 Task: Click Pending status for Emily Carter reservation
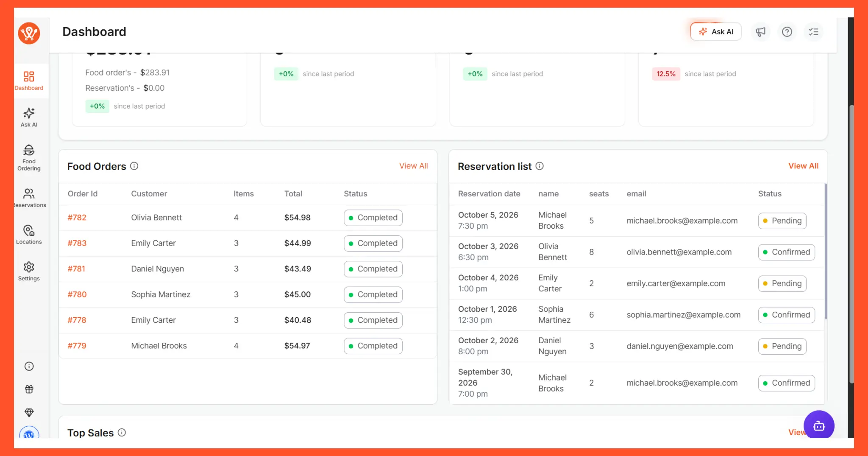tap(782, 283)
